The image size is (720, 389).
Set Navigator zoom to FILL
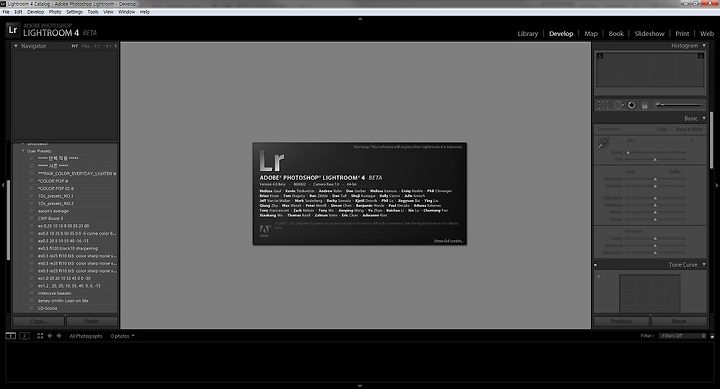click(85, 46)
